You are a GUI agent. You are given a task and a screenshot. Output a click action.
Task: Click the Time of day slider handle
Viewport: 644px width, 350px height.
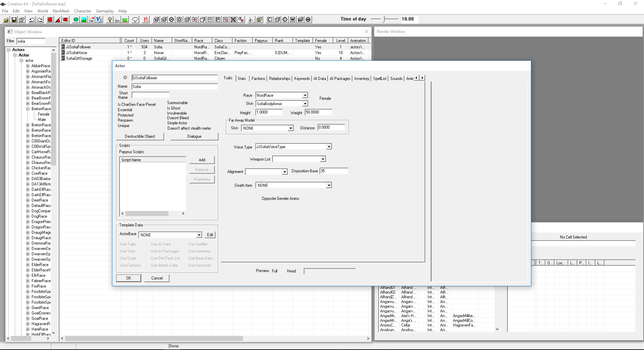(384, 19)
